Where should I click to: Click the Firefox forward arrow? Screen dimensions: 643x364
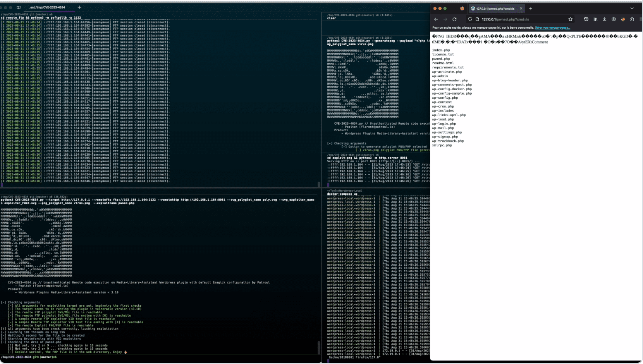tap(445, 19)
